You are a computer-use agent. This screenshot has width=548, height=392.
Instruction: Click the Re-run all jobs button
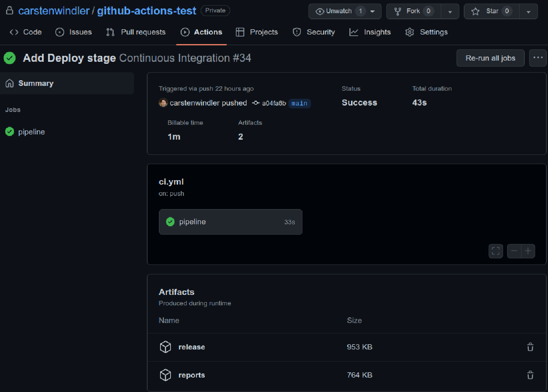[x=490, y=58]
